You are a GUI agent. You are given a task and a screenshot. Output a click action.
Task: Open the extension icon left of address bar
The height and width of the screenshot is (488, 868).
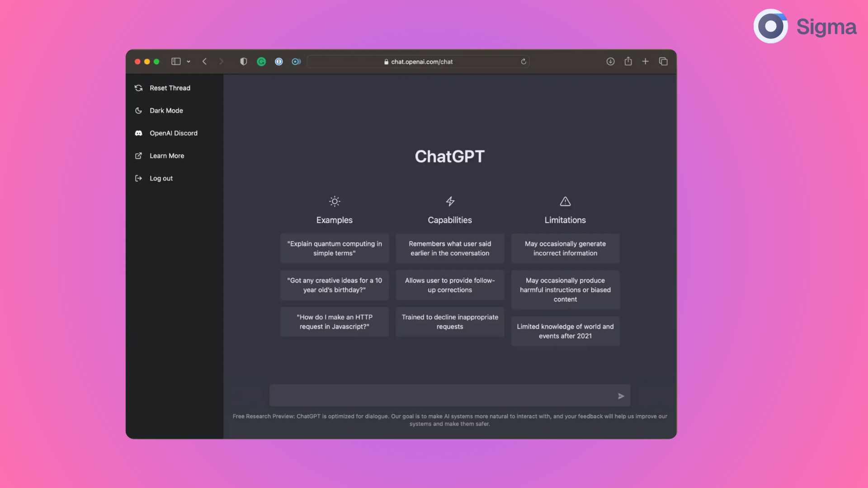point(296,61)
